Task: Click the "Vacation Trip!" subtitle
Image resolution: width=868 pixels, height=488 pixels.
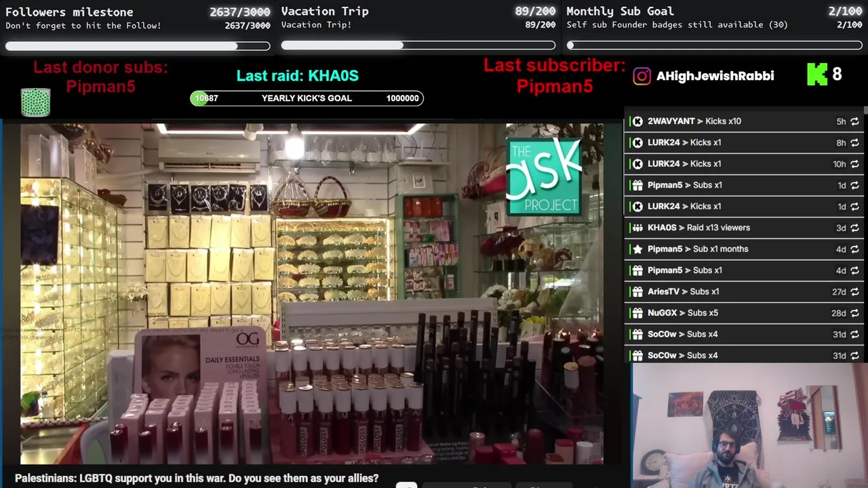Action: click(316, 25)
